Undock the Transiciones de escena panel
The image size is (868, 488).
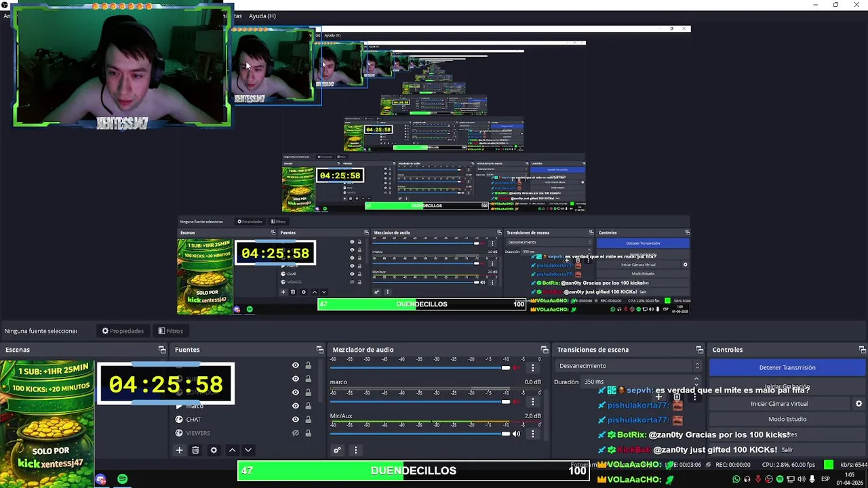click(x=700, y=350)
